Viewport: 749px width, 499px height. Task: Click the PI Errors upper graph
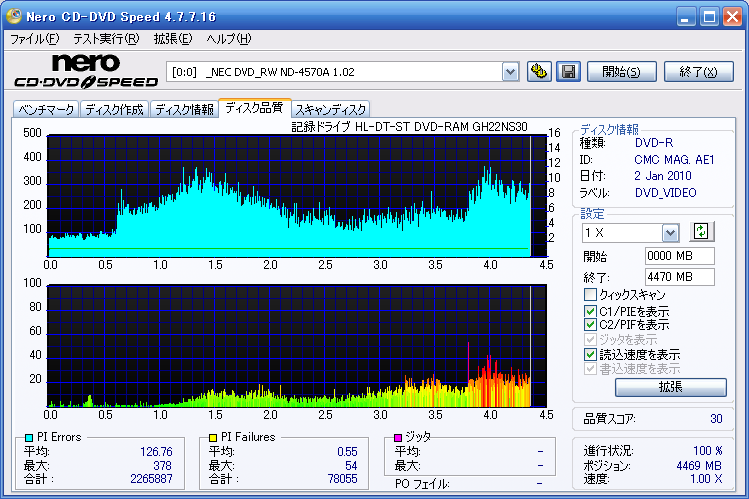point(297,196)
